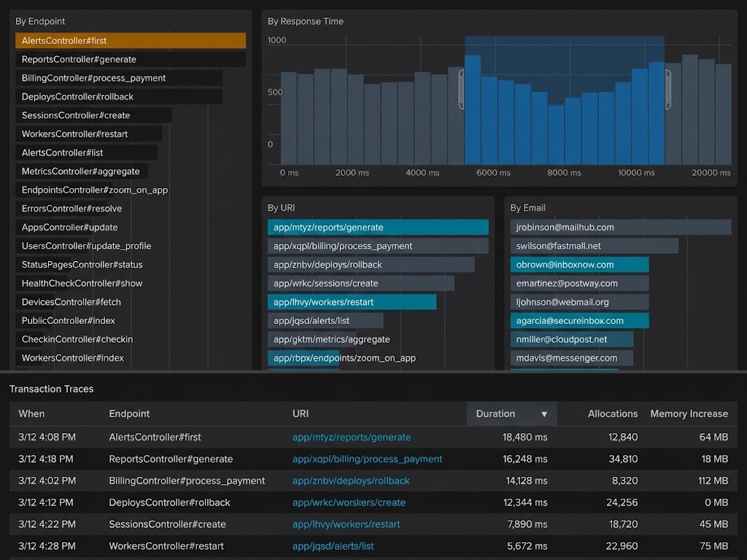Image resolution: width=747 pixels, height=560 pixels.
Task: Open trace link app/xqpl/billing/process_payment
Action: click(x=368, y=459)
